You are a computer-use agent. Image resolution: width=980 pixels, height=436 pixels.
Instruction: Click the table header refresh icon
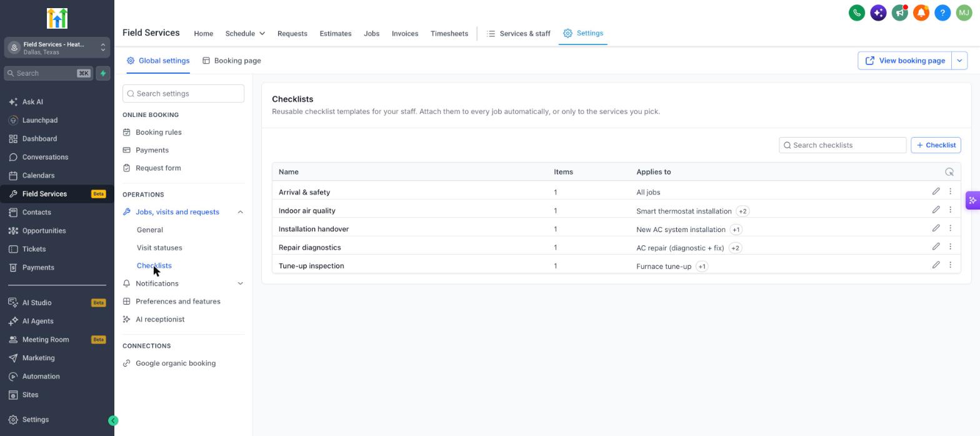click(949, 172)
